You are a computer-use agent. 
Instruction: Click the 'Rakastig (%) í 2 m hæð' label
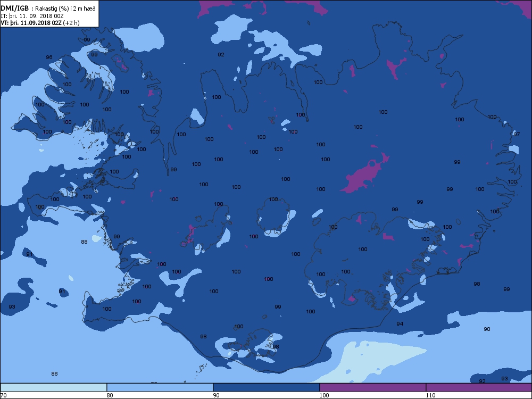[65, 9]
